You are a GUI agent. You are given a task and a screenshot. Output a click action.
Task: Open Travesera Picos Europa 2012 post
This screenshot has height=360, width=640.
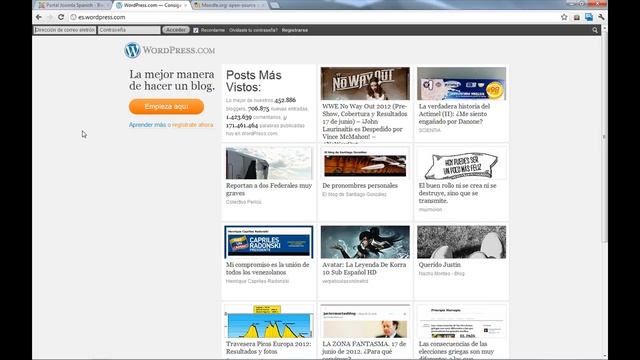tap(269, 348)
